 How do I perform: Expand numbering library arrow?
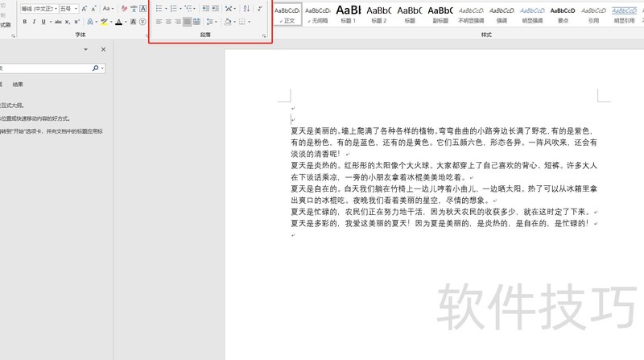pos(180,9)
